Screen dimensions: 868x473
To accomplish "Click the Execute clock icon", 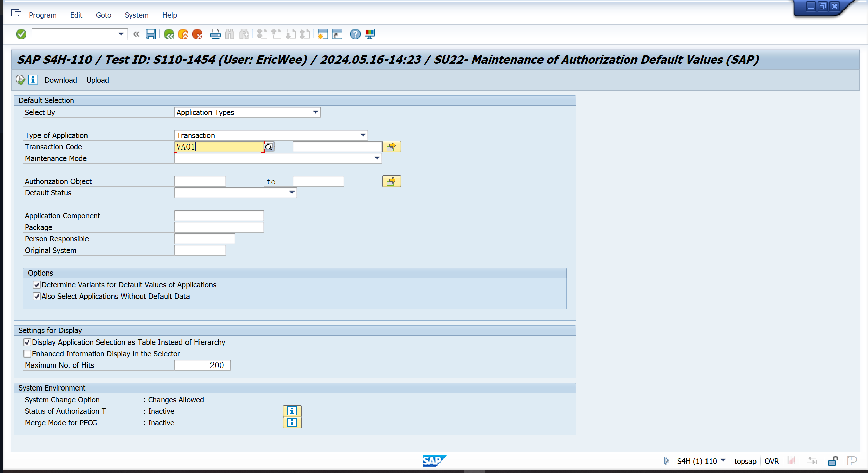I will coord(20,80).
